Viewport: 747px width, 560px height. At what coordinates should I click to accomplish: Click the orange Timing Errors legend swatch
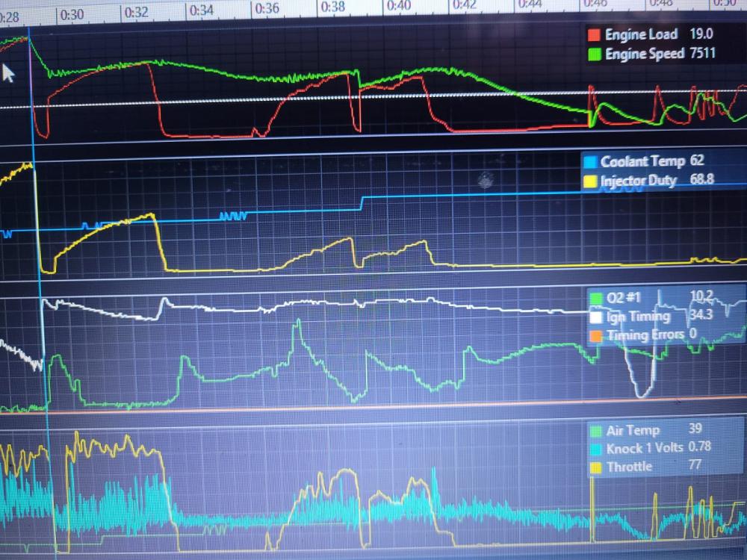[x=595, y=335]
